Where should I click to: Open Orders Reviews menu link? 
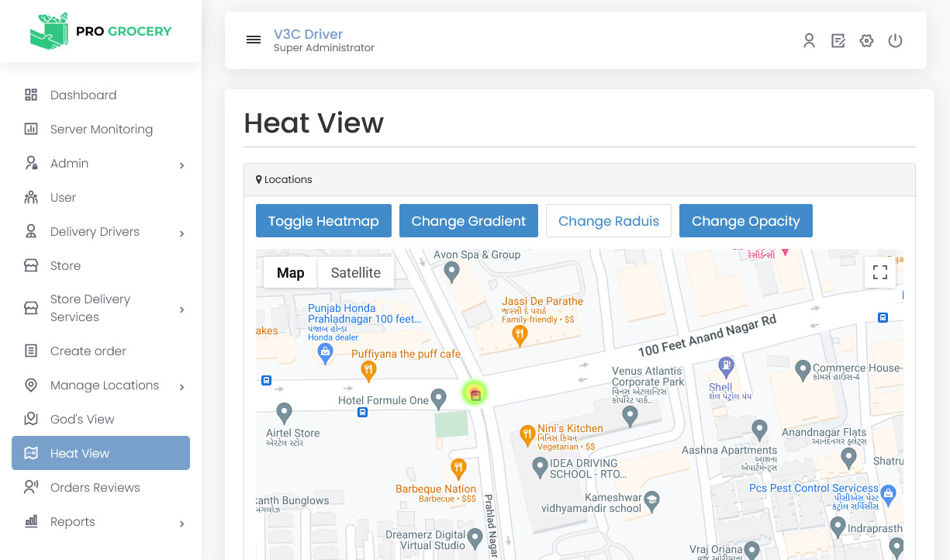click(101, 487)
